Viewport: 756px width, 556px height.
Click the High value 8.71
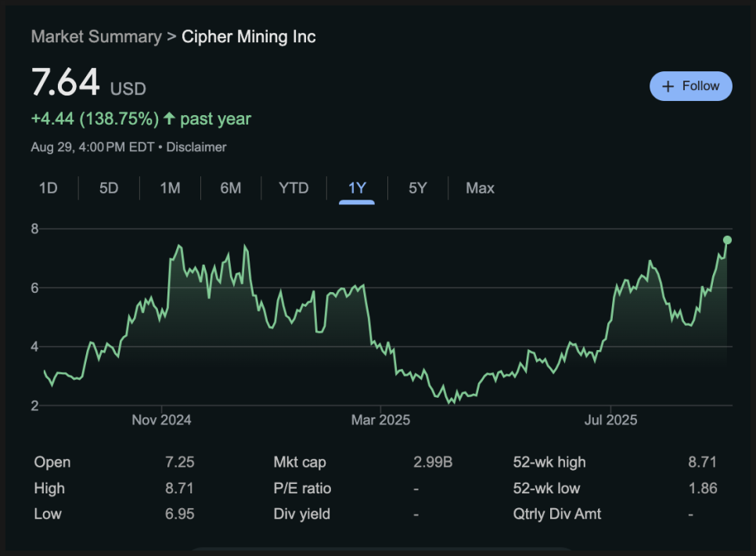click(179, 488)
